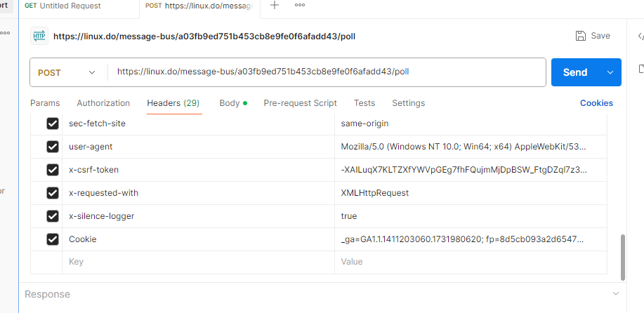Send the POST request

click(x=575, y=72)
